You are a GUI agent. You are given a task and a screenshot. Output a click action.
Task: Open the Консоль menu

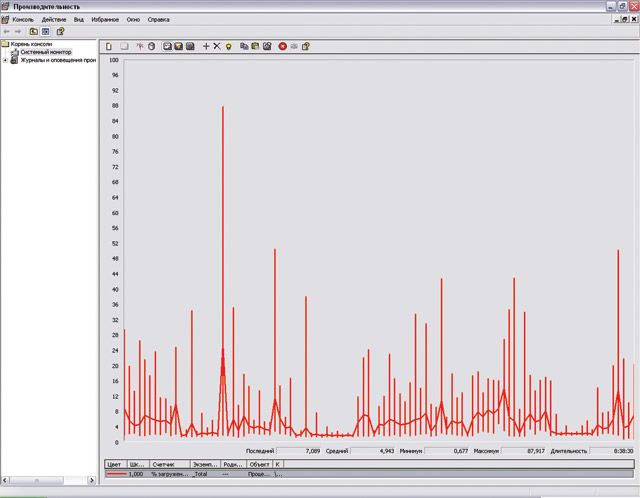point(23,20)
